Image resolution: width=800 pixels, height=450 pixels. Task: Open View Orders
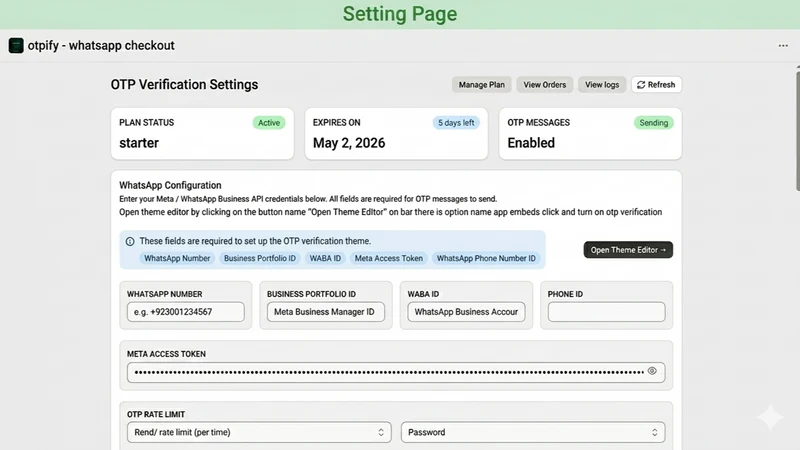pos(544,85)
